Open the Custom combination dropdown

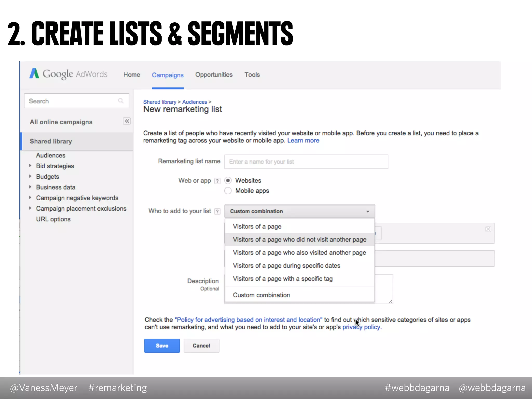[x=300, y=211]
